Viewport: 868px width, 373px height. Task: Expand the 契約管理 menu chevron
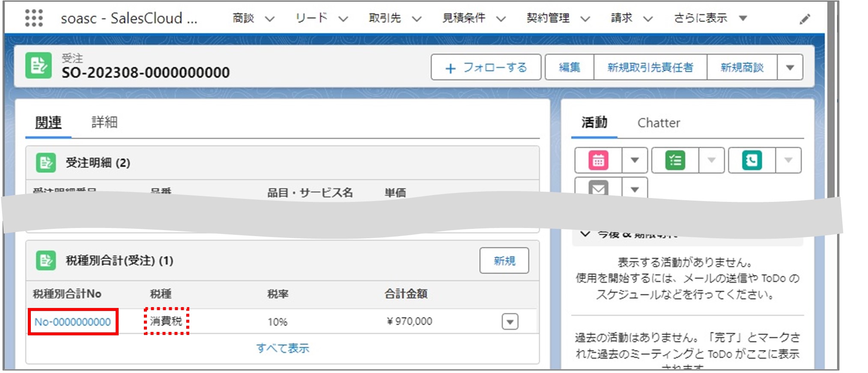pyautogui.click(x=585, y=19)
